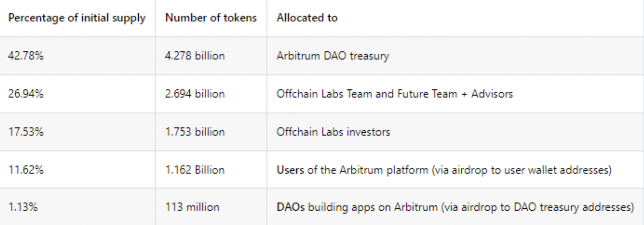Select the 113 million tokens cell
The height and width of the screenshot is (225, 644).
(x=211, y=207)
